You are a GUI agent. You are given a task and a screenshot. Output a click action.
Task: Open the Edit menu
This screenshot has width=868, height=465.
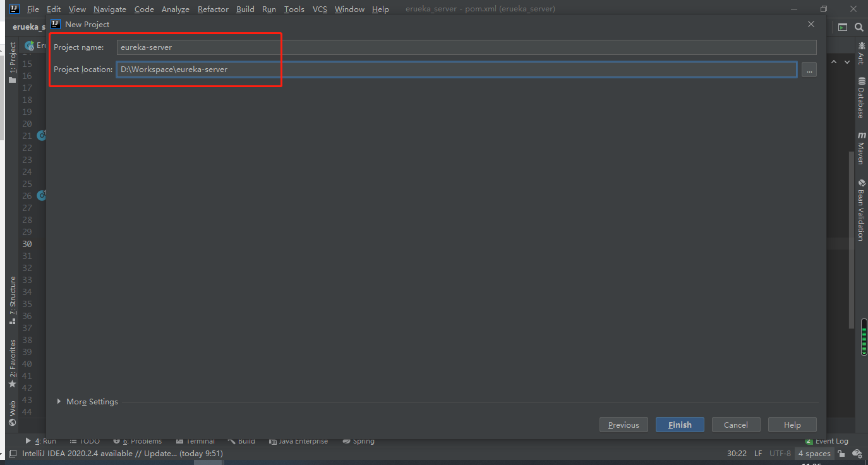click(x=54, y=9)
